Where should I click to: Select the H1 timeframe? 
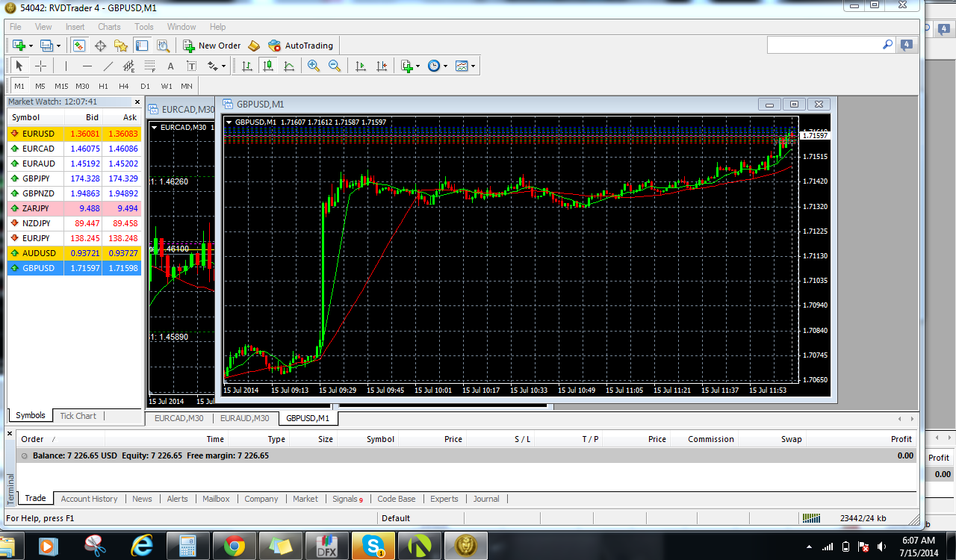click(103, 86)
